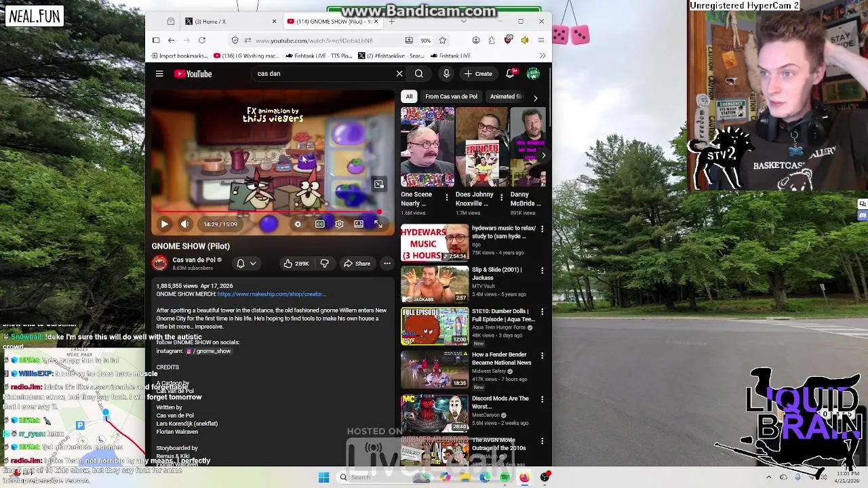This screenshot has width=868, height=488.
Task: Open options for 'Does Johnny Knoxville' short
Action: (501, 197)
